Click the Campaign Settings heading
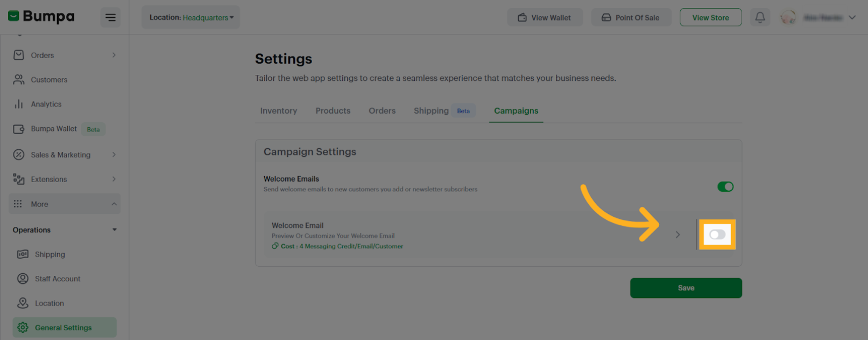This screenshot has width=868, height=340. tap(310, 152)
